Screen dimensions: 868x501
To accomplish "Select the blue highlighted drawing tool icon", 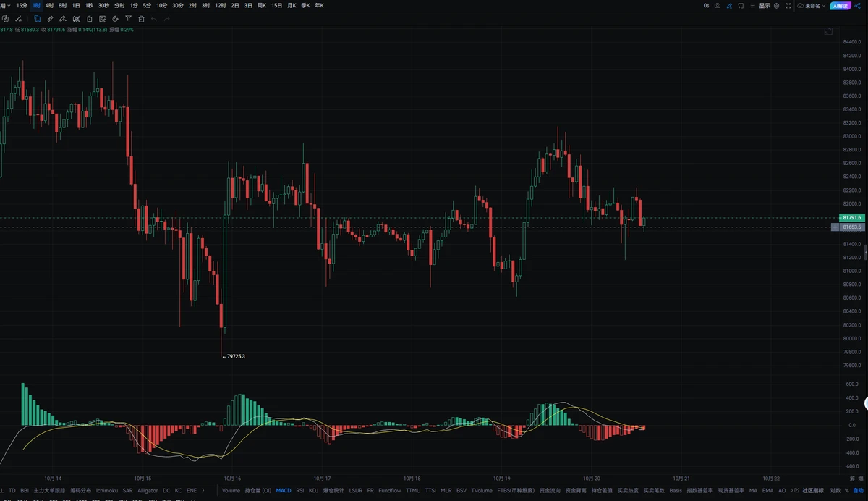I will (37, 18).
